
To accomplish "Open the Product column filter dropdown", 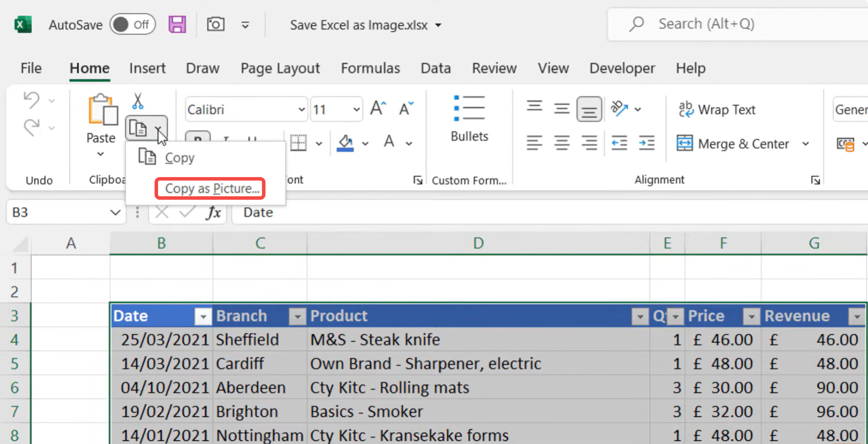I will pyautogui.click(x=640, y=317).
